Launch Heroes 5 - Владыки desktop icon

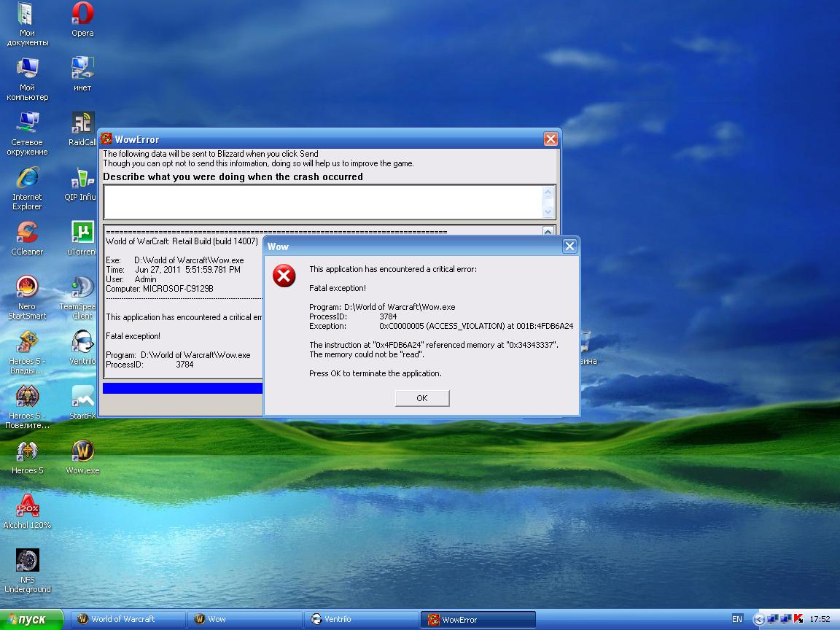pyautogui.click(x=27, y=352)
